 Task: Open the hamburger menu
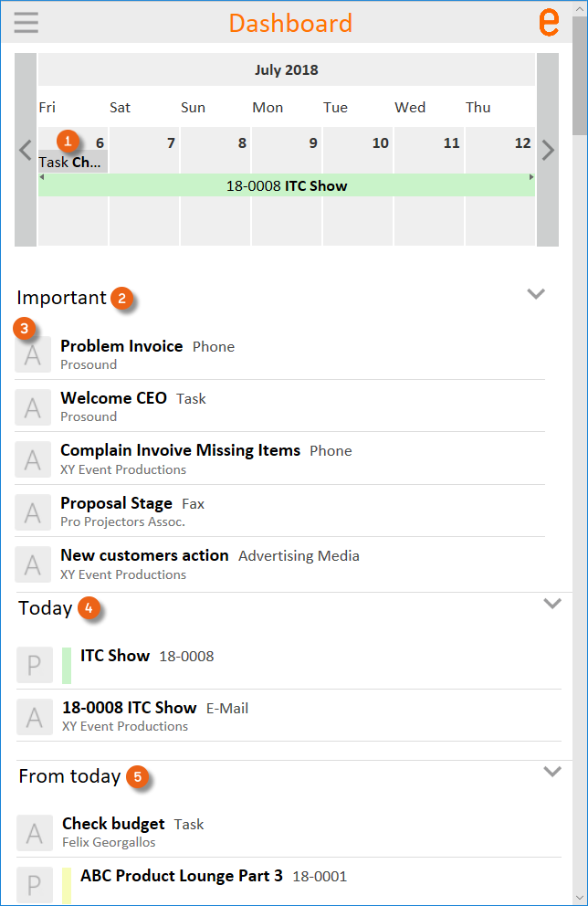26,22
